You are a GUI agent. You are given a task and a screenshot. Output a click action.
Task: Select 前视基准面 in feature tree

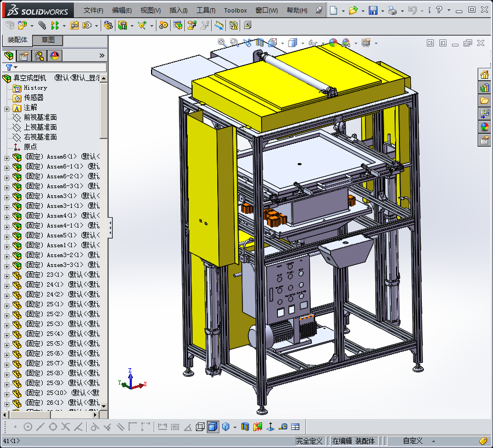pos(40,118)
